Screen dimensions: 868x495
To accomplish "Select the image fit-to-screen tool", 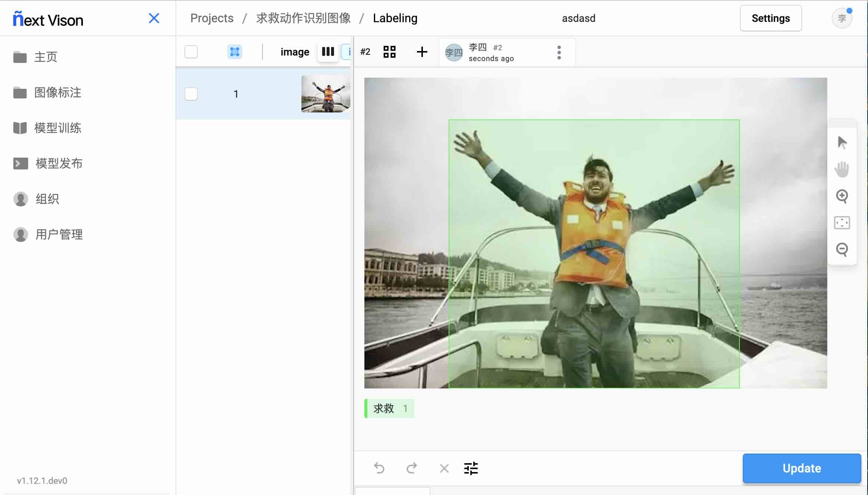I will pyautogui.click(x=842, y=222).
